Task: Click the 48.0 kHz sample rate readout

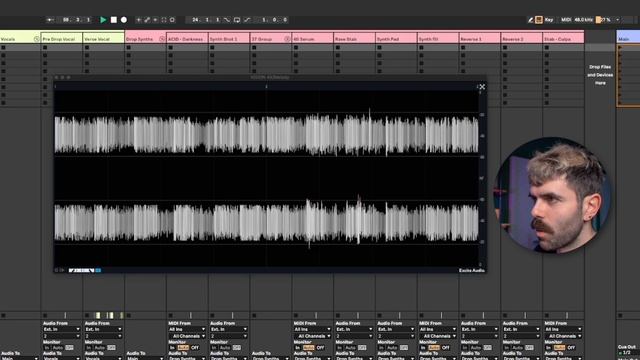Action: [x=583, y=20]
